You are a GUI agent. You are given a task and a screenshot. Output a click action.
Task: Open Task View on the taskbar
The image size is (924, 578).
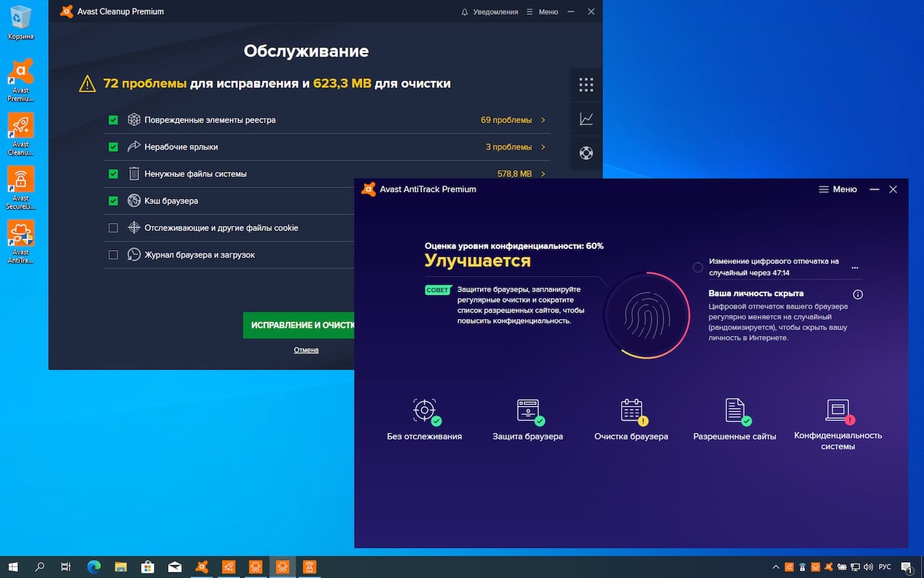66,567
